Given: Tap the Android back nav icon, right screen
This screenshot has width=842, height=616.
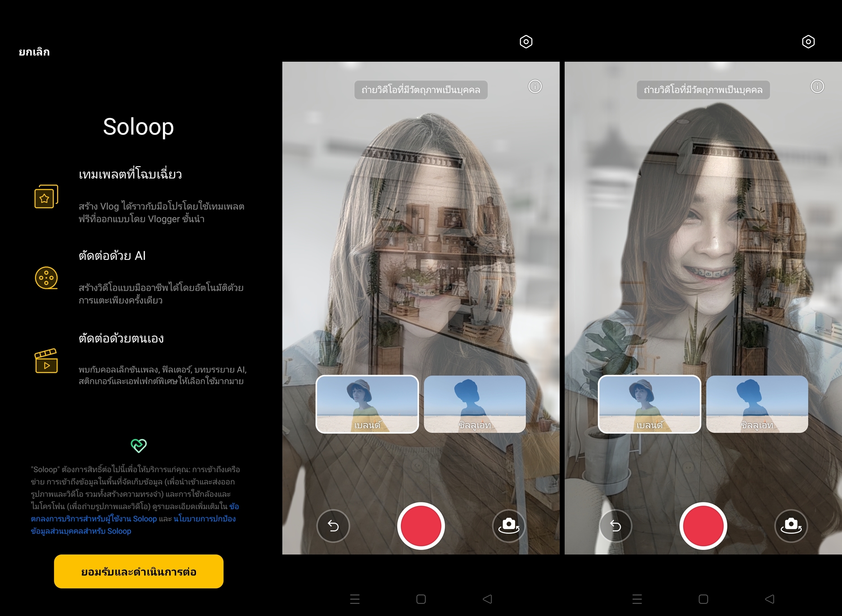Looking at the screenshot, I should tap(770, 599).
